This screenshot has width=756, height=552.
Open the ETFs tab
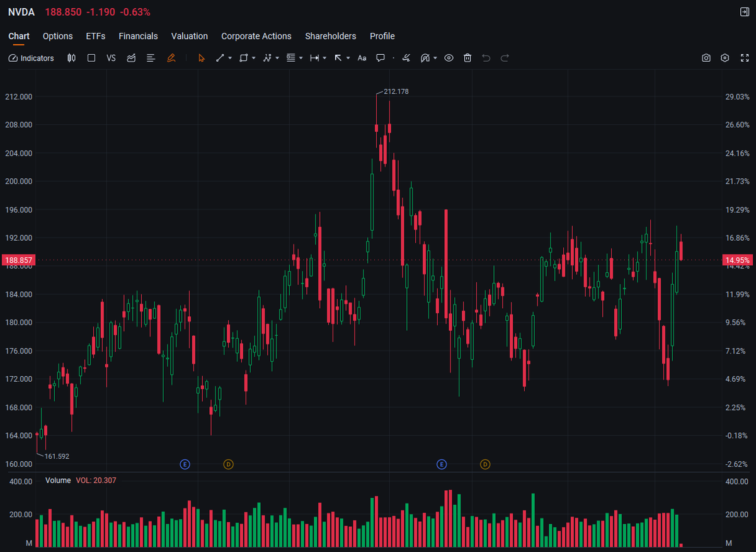tap(96, 36)
